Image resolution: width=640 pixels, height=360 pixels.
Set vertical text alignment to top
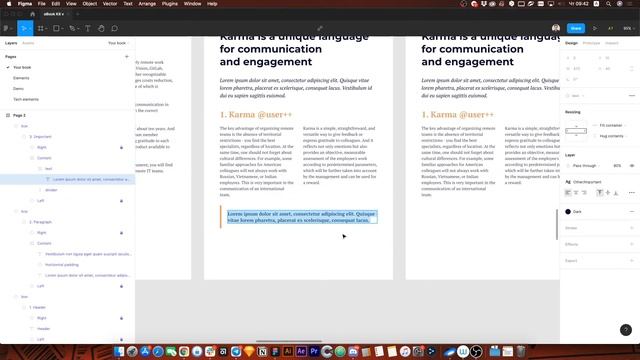pyautogui.click(x=600, y=193)
